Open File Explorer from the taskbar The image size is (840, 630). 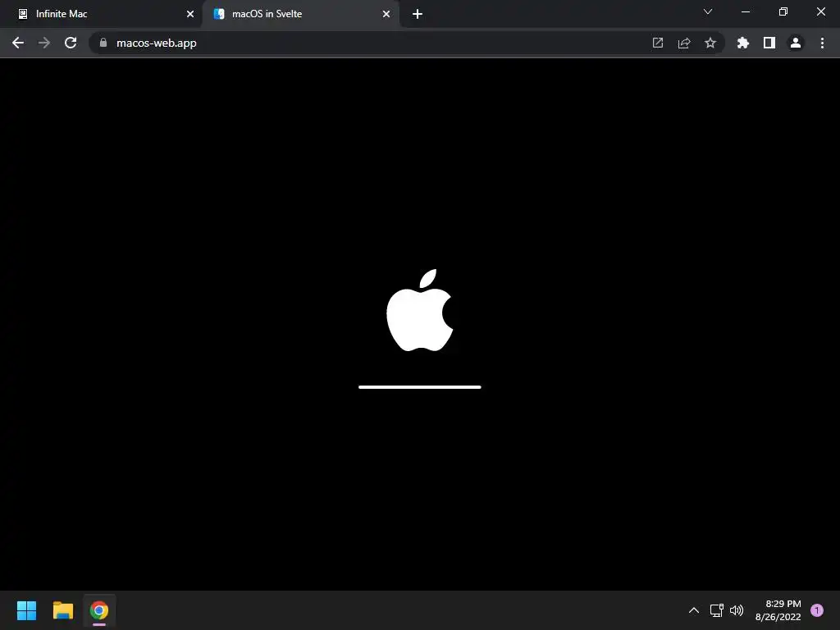(x=63, y=610)
